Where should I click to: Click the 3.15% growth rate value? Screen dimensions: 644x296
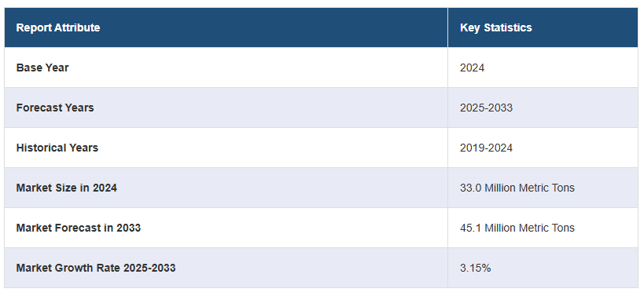(x=475, y=268)
